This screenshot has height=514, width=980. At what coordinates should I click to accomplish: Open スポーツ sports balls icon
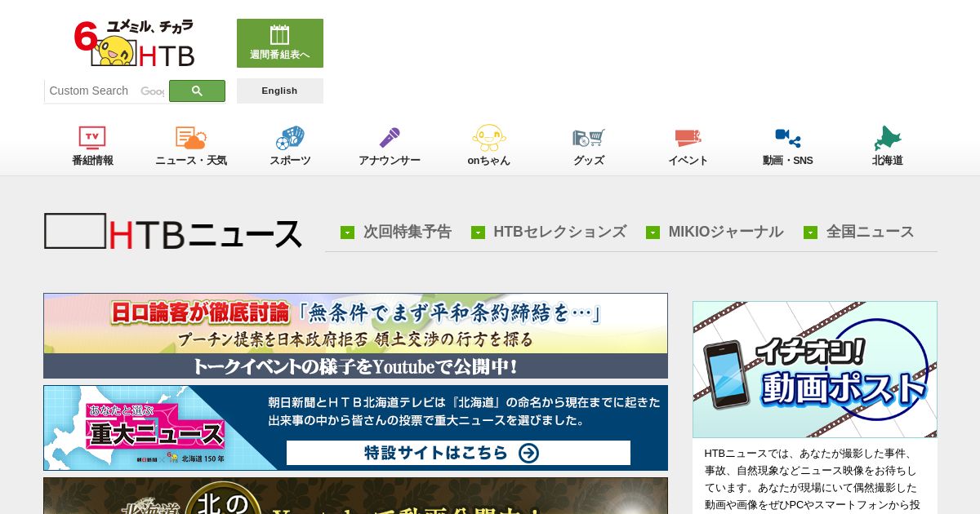290,137
